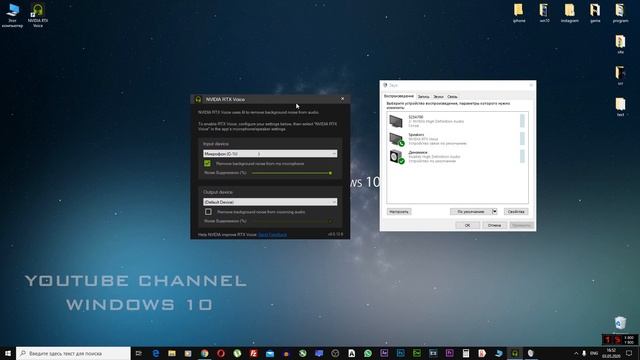Open the iphone folder on desktop
This screenshot has height=360, width=640.
click(519, 13)
